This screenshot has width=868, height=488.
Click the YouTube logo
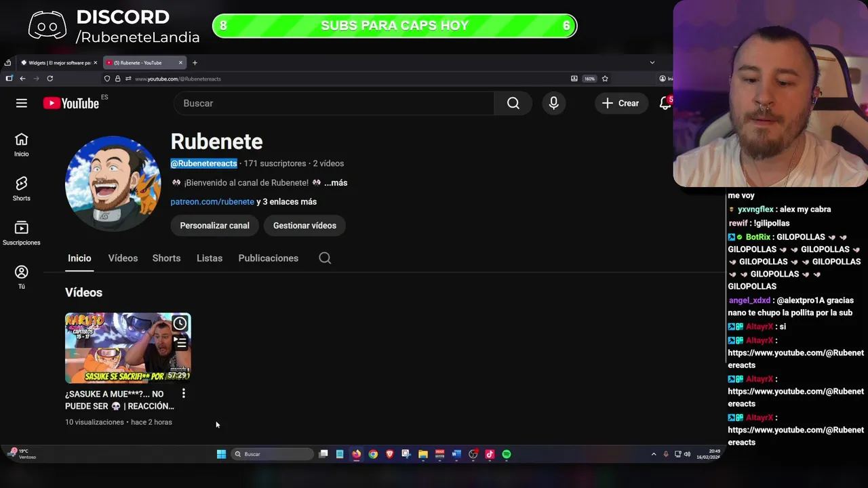pyautogui.click(x=71, y=103)
